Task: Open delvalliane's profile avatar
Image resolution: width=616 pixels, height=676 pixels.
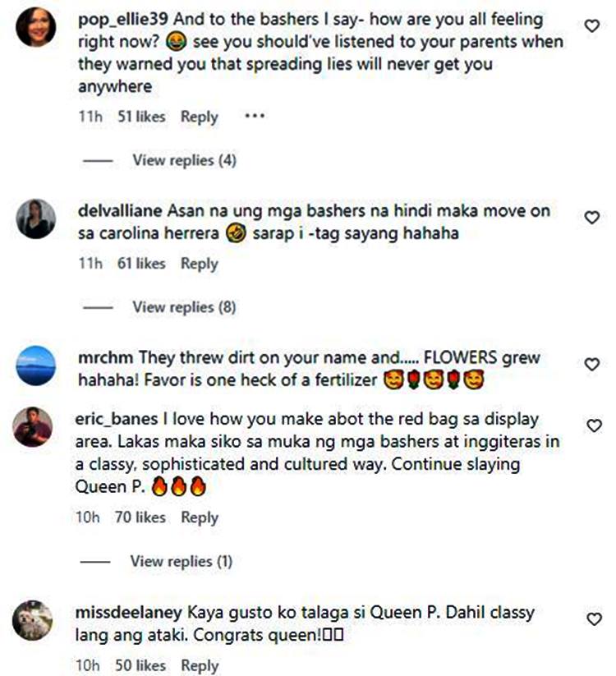Action: (x=36, y=219)
